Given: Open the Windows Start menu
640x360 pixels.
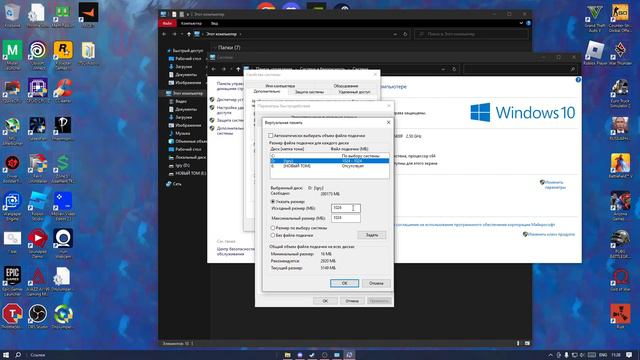Looking at the screenshot, I should (x=6, y=355).
